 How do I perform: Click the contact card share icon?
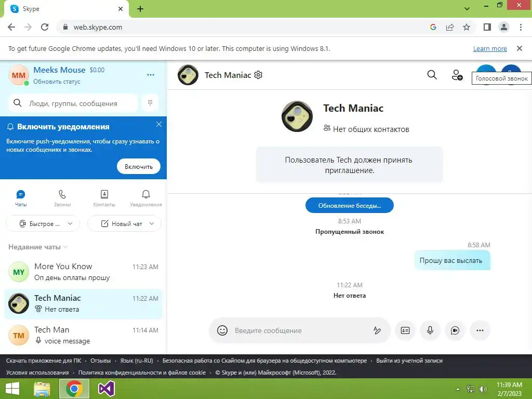[x=405, y=330]
